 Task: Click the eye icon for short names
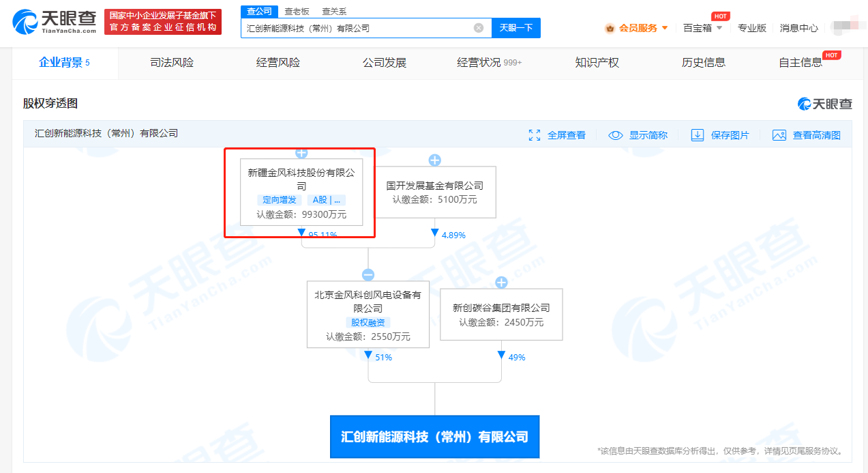(616, 135)
